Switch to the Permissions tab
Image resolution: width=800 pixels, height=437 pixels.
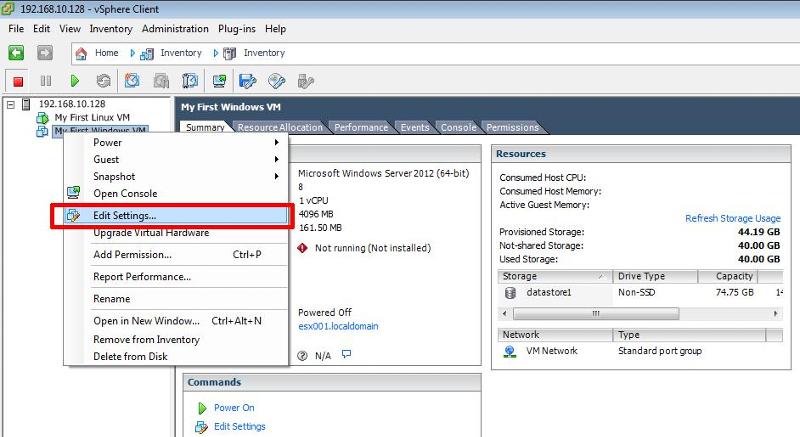pyautogui.click(x=512, y=127)
